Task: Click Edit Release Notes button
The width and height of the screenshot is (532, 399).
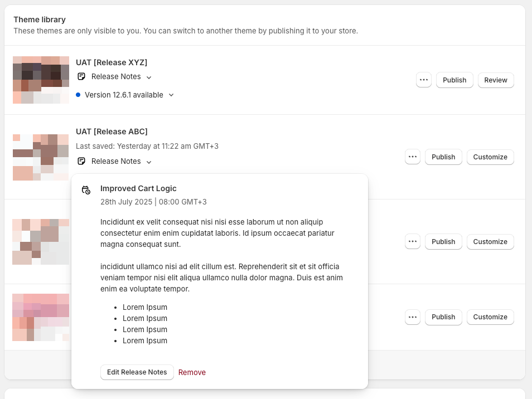Action: pos(137,372)
